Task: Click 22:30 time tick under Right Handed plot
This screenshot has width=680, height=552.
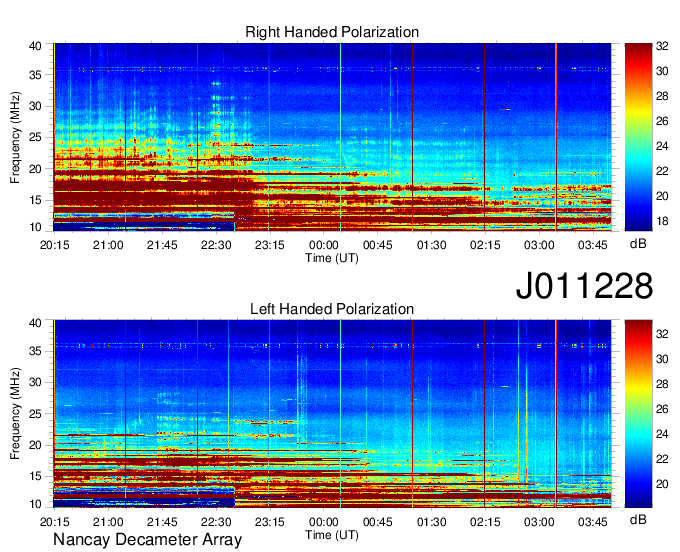Action: click(216, 245)
